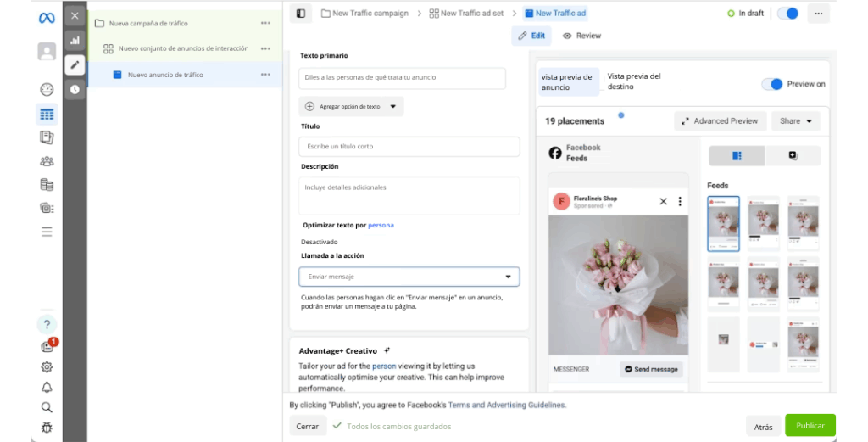Open the Ads Manager table icon
This screenshot has height=442, width=868.
click(47, 115)
